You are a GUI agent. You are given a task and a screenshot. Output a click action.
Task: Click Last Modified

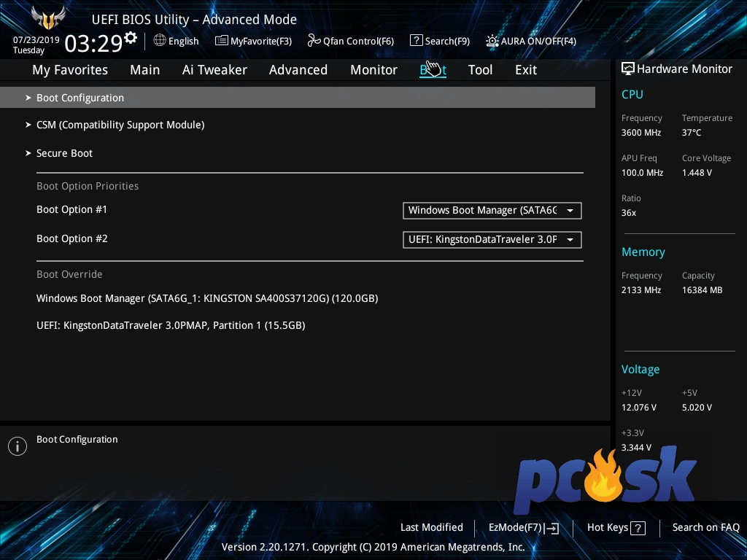(432, 527)
